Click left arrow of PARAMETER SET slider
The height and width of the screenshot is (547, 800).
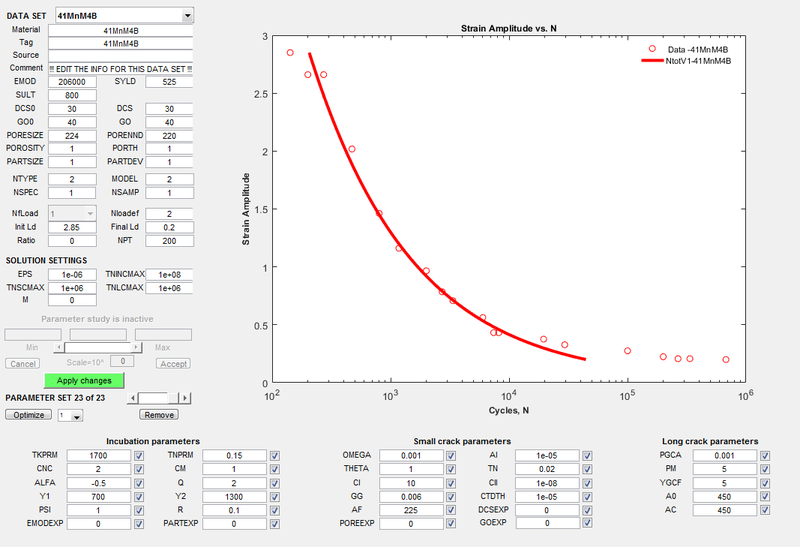pyautogui.click(x=143, y=398)
